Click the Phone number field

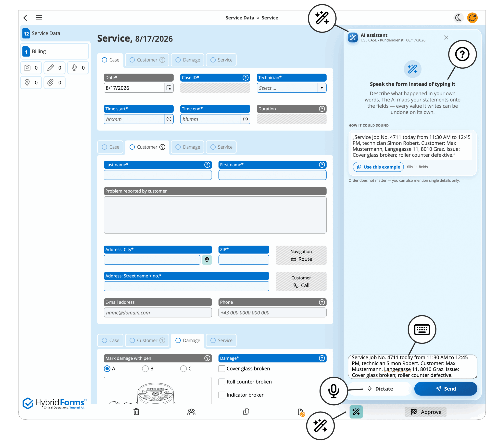coord(272,313)
